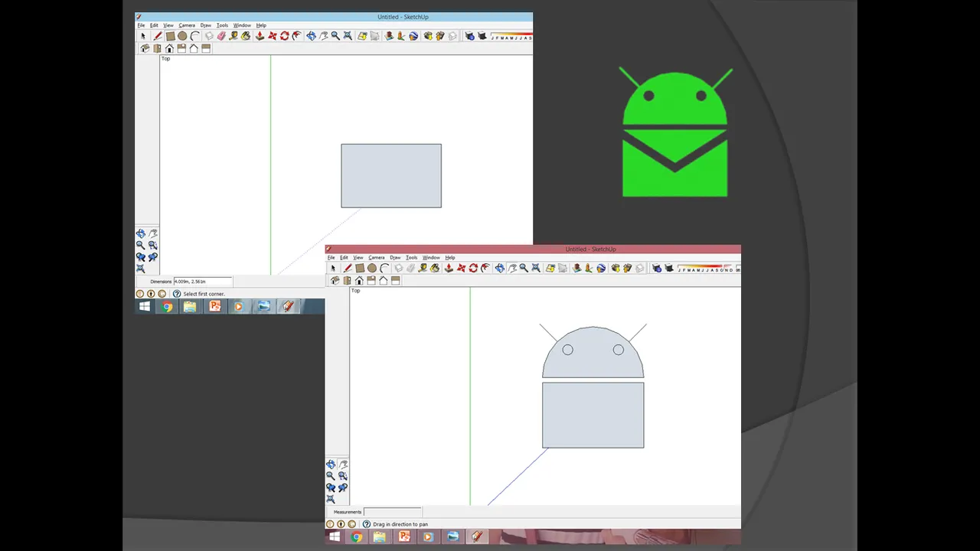Open File menu in rectangle-drawing window
Viewport: 980px width, 551px height.
click(x=141, y=25)
